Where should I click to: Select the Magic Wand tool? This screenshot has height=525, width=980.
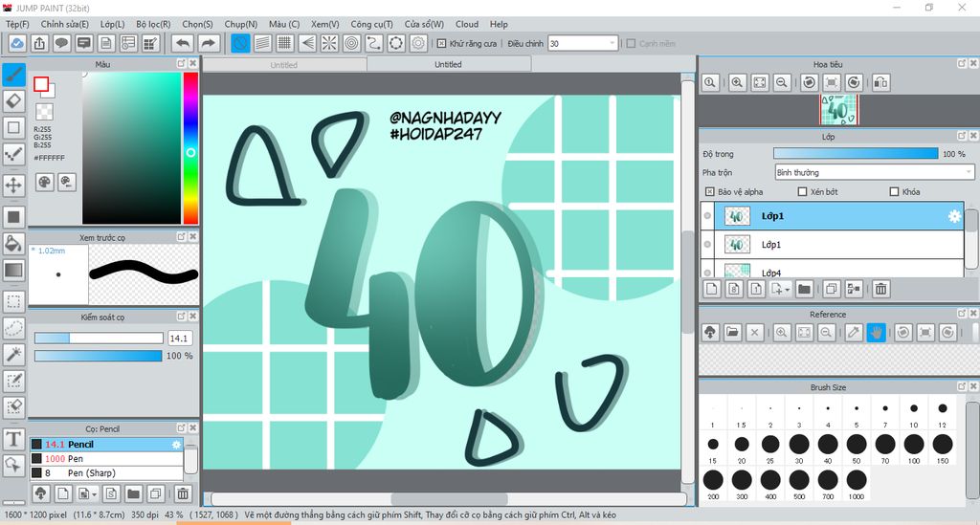point(13,354)
